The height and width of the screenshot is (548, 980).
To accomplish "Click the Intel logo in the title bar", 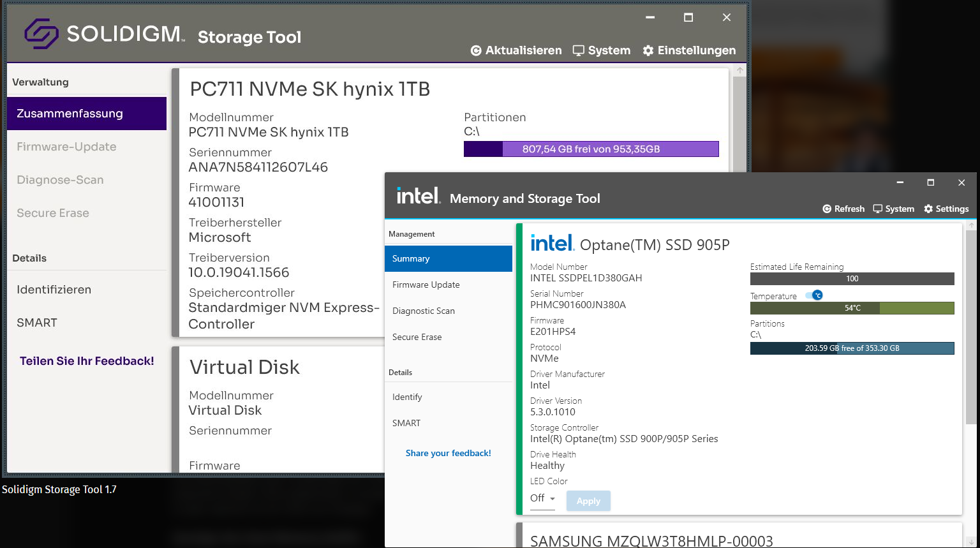I will click(419, 195).
